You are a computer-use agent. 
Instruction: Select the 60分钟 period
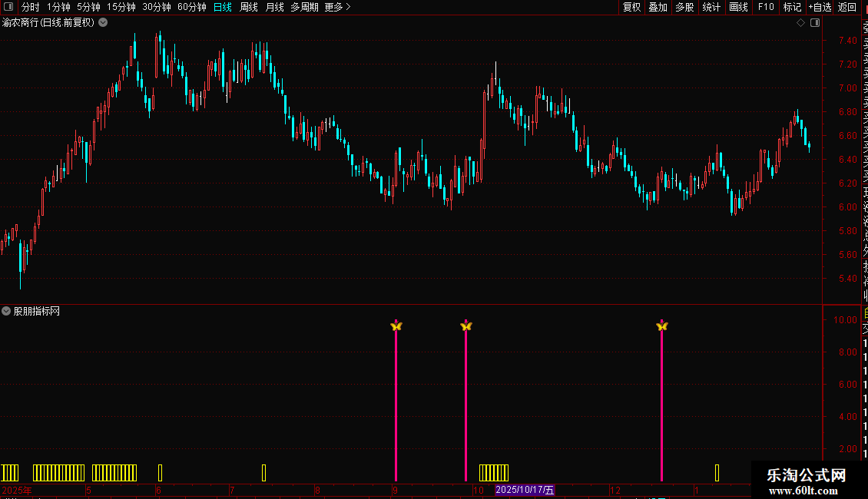click(192, 7)
